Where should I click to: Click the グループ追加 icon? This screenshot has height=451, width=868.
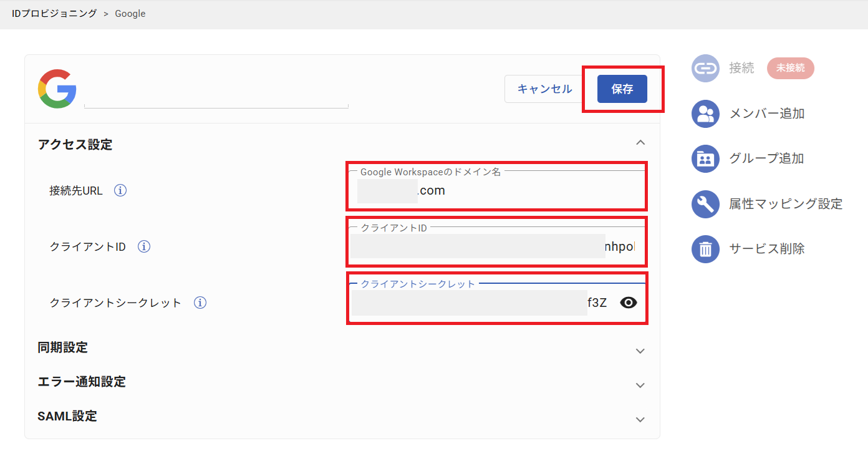[x=705, y=158]
